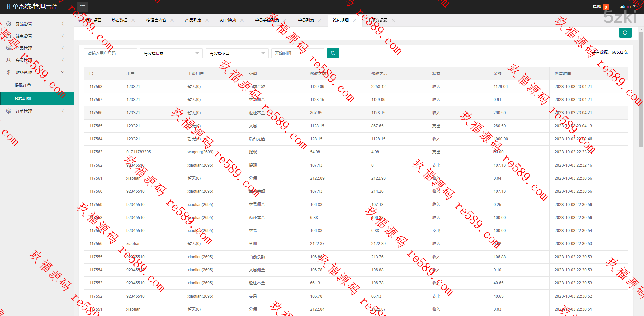644x316 pixels.
Task: Click the green search magnifier button
Action: [333, 53]
